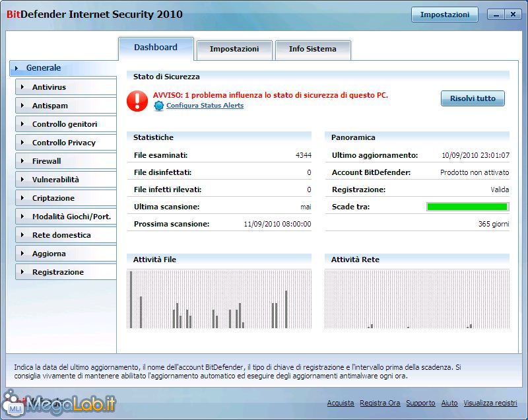The height and width of the screenshot is (420, 528).
Task: Click the Attività File activity graph
Action: coord(219,298)
